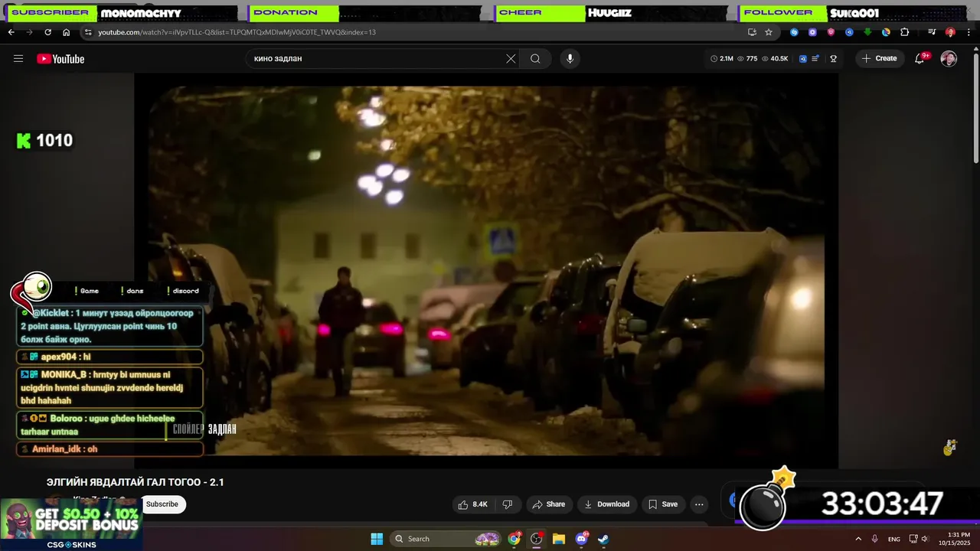This screenshot has width=980, height=551.
Task: Bookmark this page with the star
Action: (x=768, y=32)
